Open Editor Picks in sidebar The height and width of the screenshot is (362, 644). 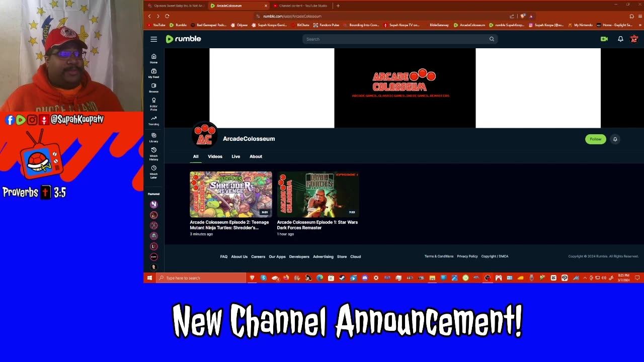[x=153, y=104]
